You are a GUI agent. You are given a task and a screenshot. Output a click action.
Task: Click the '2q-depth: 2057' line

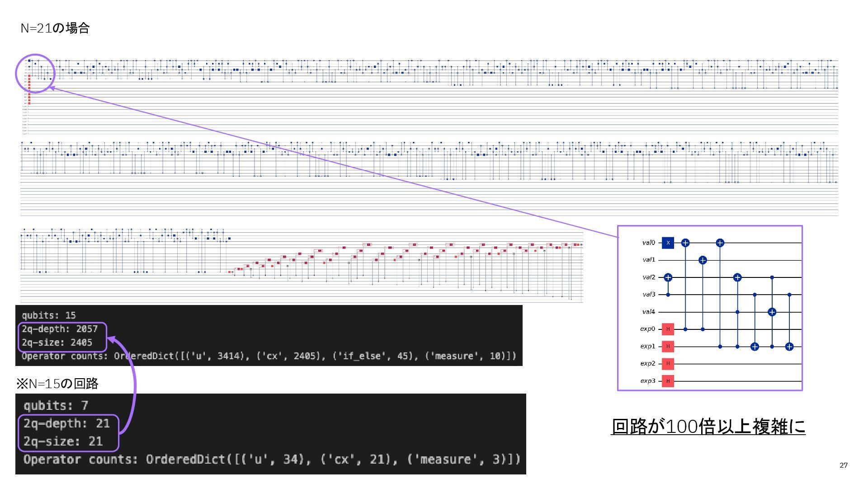[60, 329]
